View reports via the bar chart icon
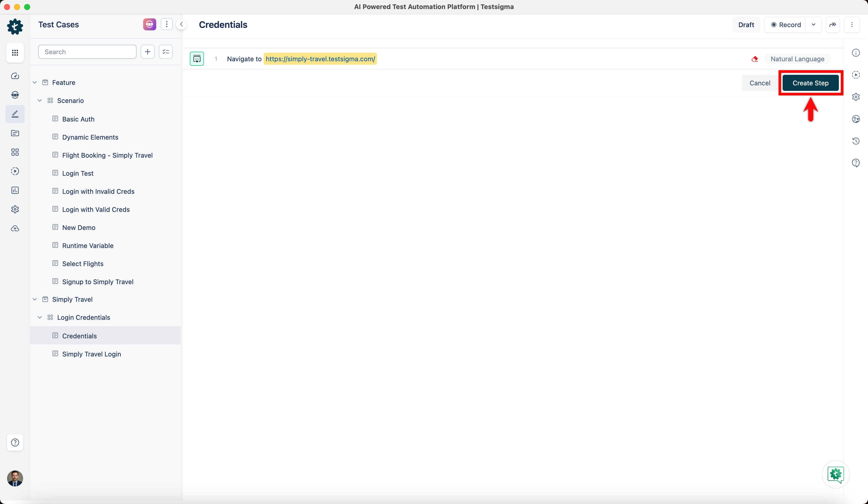Viewport: 868px width, 504px height. point(15,190)
